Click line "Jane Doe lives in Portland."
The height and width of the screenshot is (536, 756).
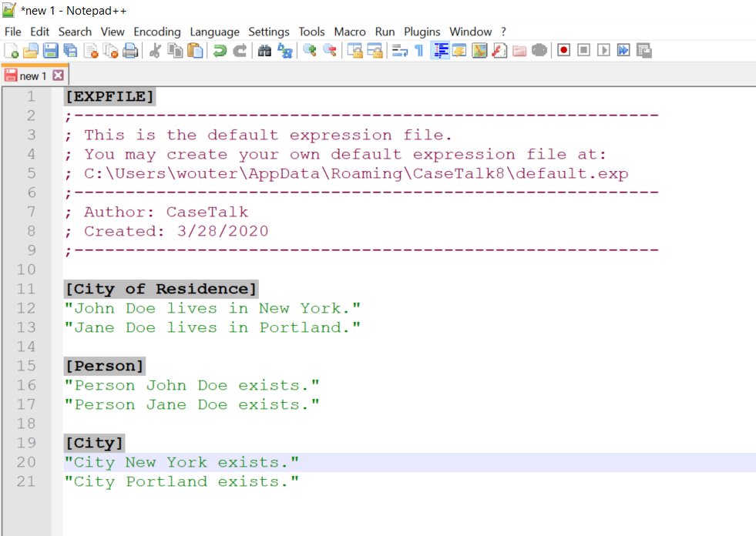click(x=213, y=327)
